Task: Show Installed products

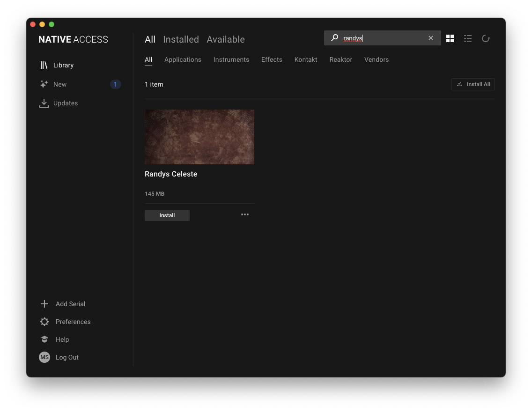Action: pos(181,39)
